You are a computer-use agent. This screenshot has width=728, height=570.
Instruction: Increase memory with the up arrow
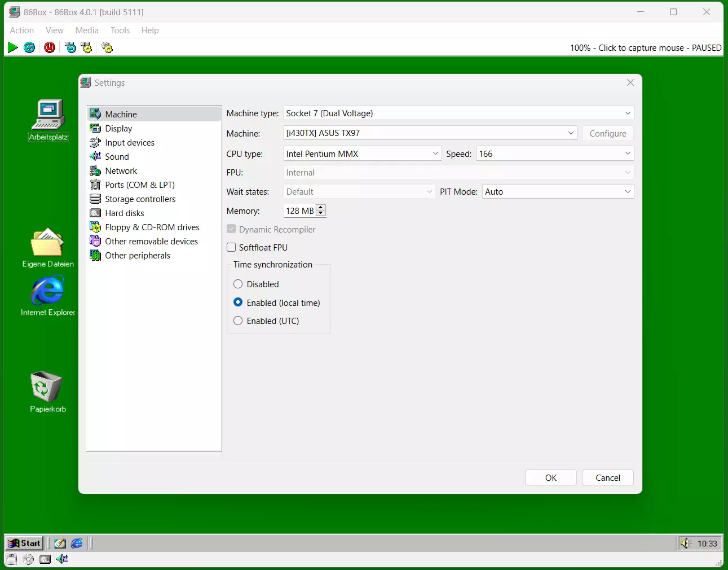pyautogui.click(x=321, y=208)
